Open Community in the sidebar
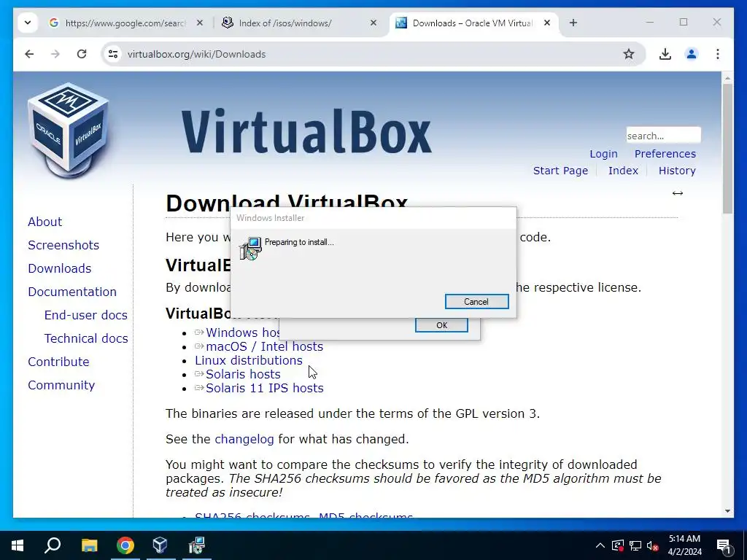 61,385
